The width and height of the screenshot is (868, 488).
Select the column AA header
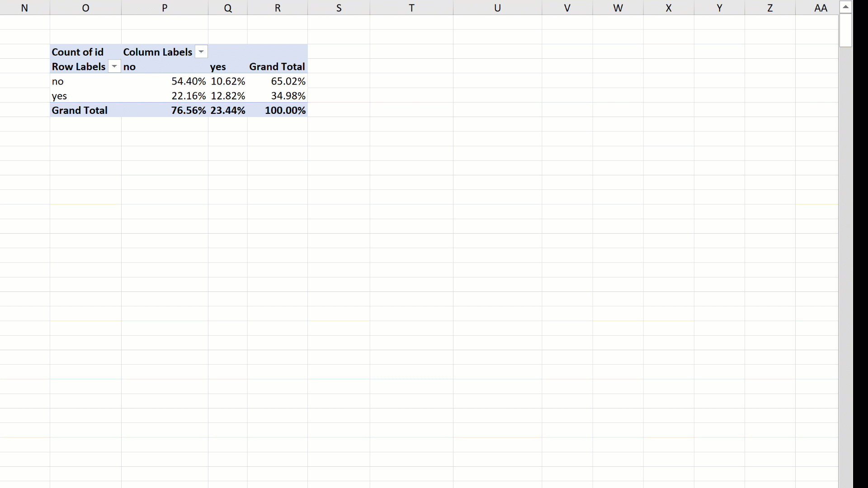click(x=820, y=8)
